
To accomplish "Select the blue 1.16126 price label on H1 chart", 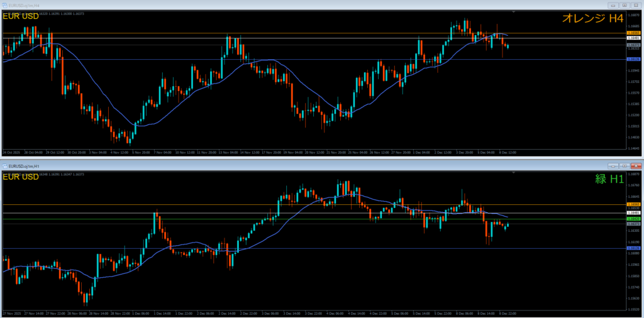I will click(633, 248).
